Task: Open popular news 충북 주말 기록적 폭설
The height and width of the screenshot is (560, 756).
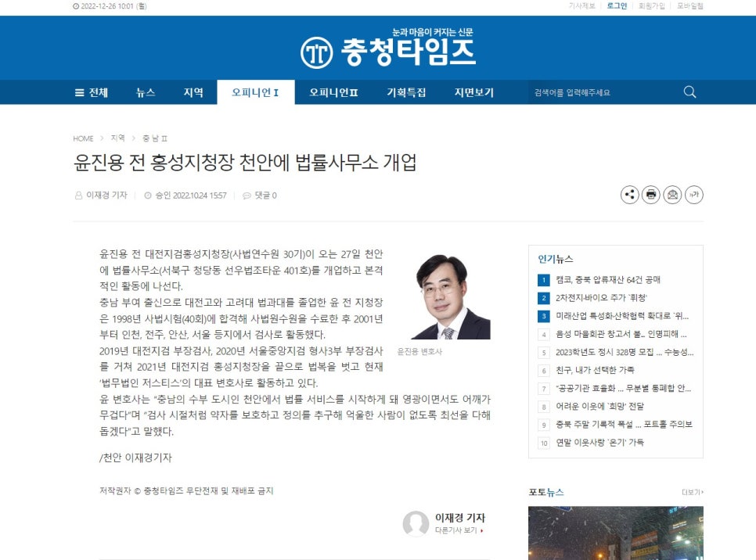Action: [624, 425]
